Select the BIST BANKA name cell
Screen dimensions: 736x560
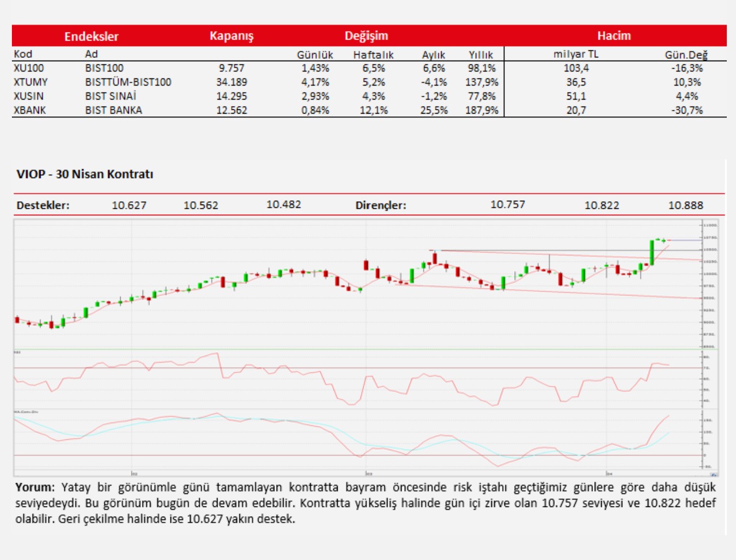pyautogui.click(x=114, y=110)
